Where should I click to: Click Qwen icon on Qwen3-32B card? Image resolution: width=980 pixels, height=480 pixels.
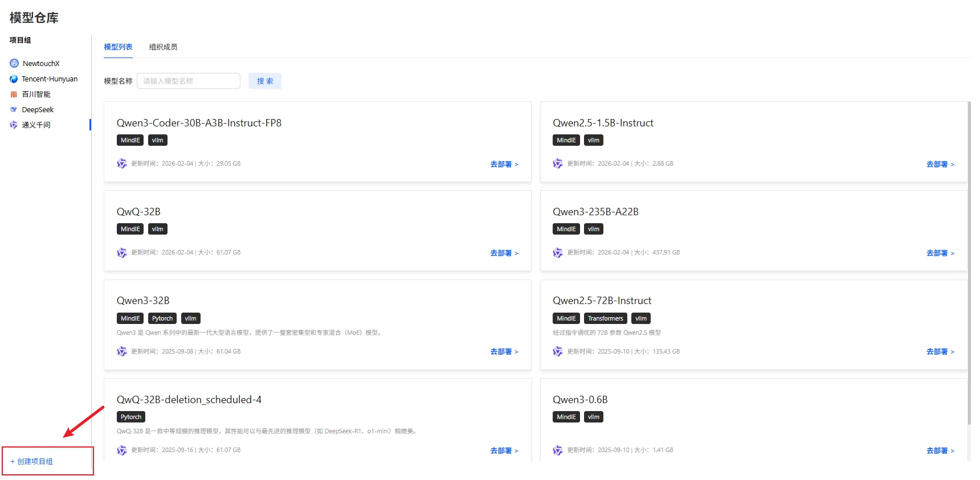(x=122, y=351)
